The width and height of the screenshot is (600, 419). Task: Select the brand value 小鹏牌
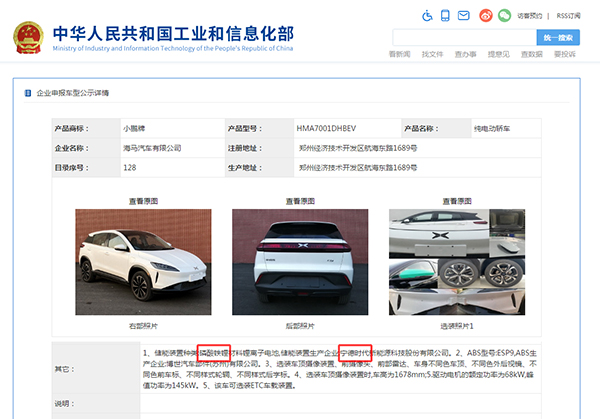[x=134, y=129]
